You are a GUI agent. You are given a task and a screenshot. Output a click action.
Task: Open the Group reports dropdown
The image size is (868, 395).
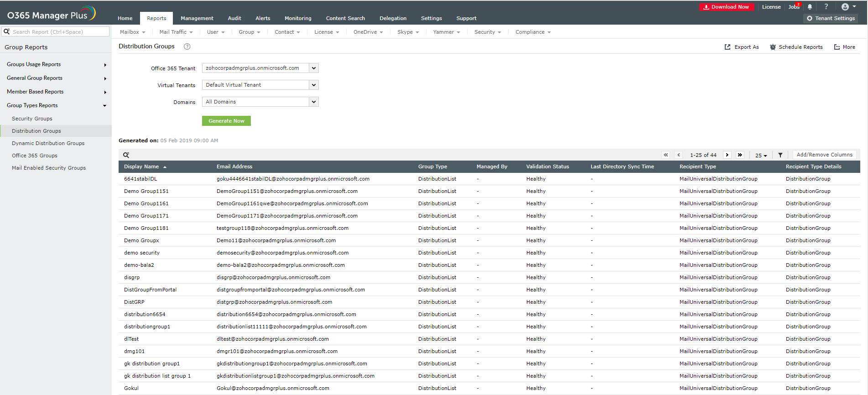249,32
